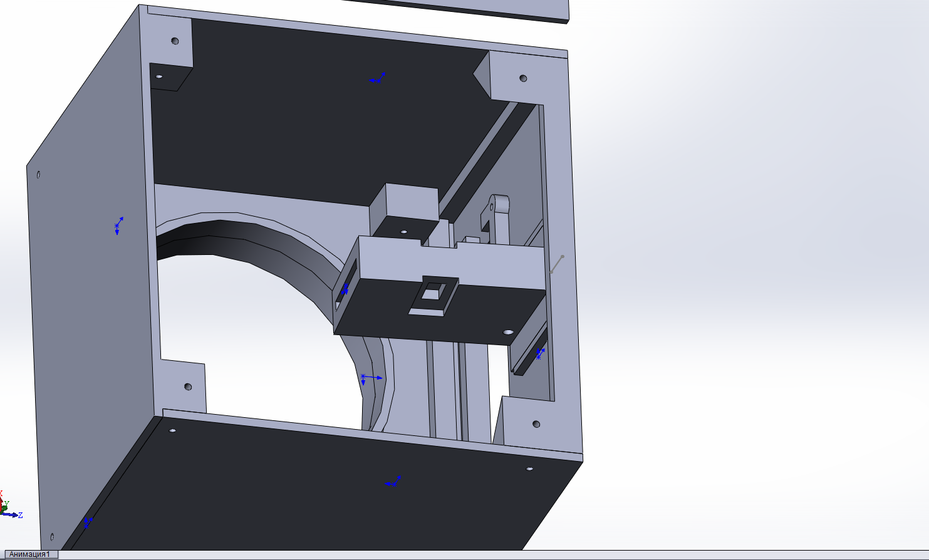929x560 pixels.
Task: Click the screw hole in bottom-right frame corner
Action: tap(536, 424)
